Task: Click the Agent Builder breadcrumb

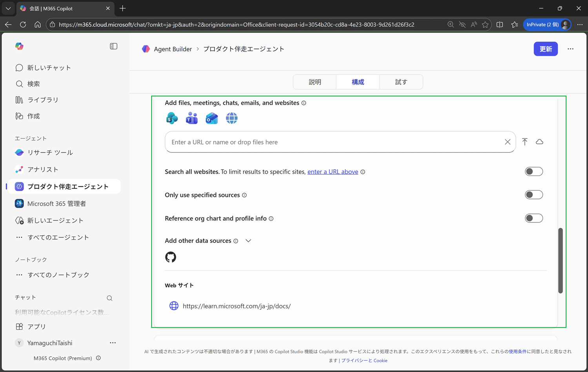Action: point(173,49)
